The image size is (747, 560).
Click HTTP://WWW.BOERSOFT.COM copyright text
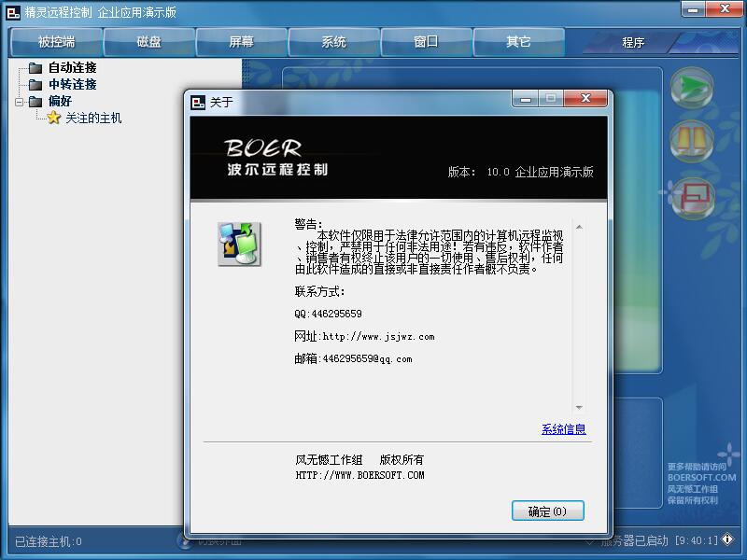(x=359, y=475)
